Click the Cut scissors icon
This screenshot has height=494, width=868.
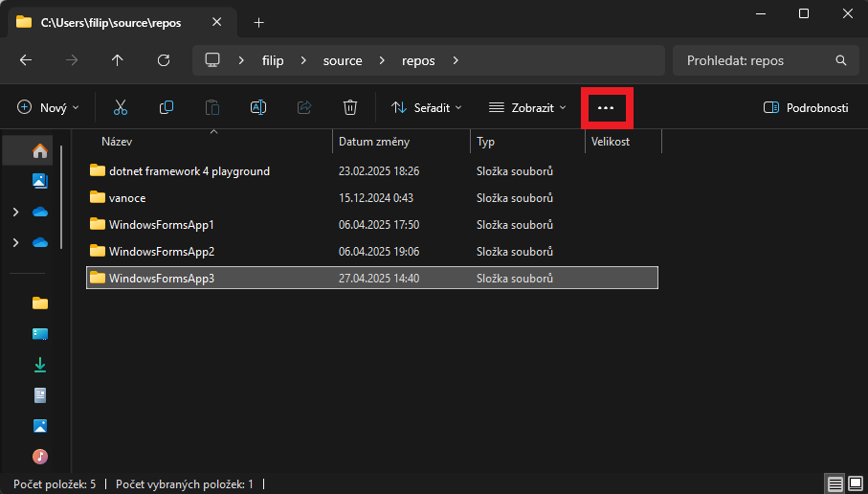[121, 108]
